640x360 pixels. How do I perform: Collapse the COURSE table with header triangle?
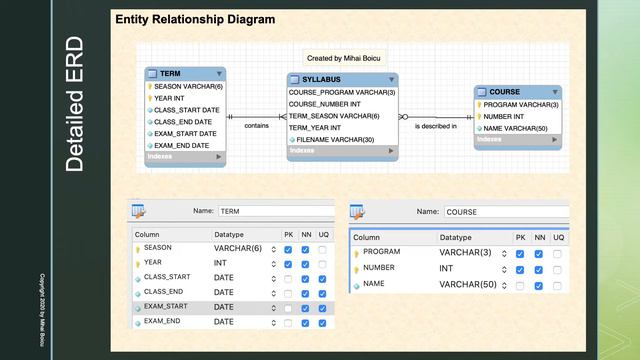555,92
